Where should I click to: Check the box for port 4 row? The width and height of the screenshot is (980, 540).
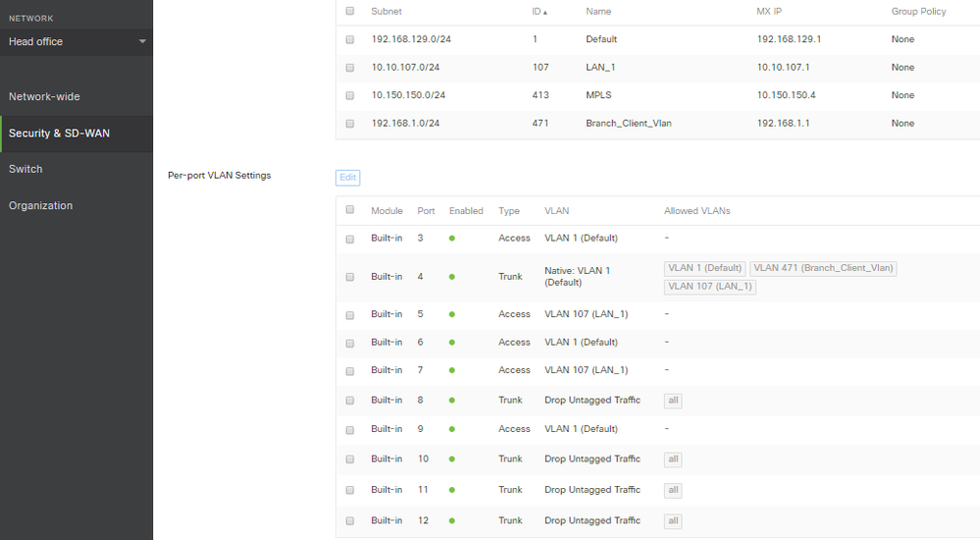click(350, 277)
